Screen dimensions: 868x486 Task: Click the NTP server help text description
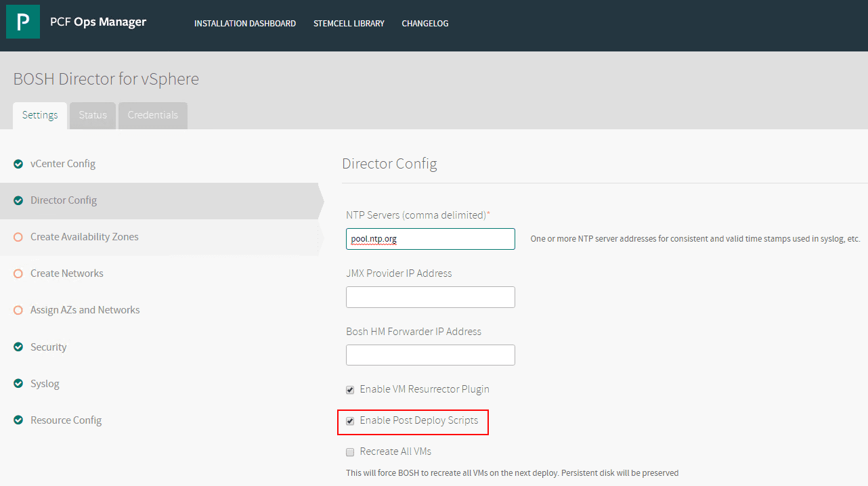click(695, 239)
